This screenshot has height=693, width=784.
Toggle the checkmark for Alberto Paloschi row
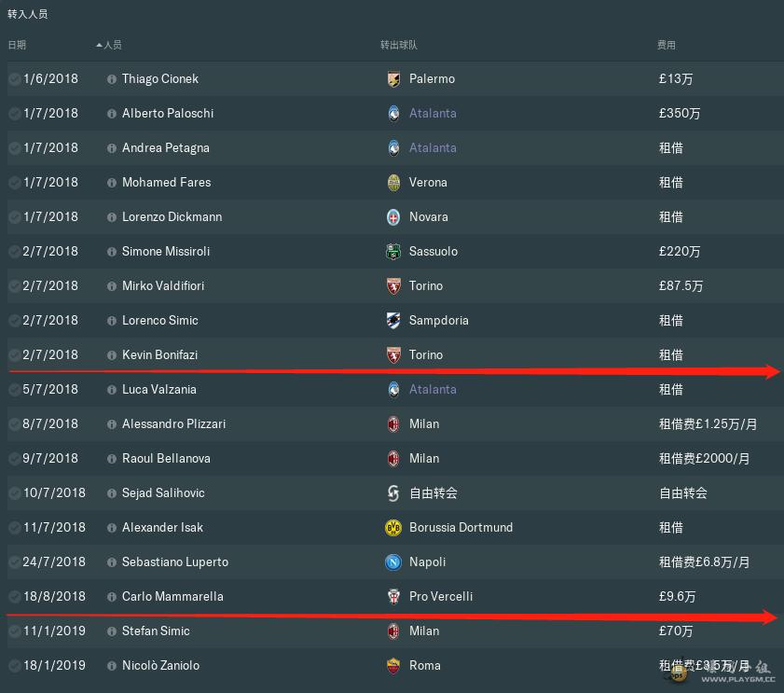pos(15,114)
